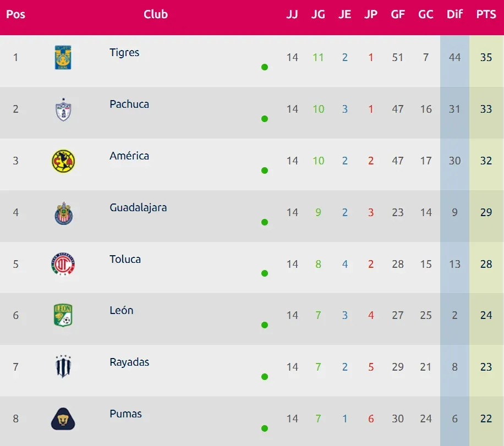Select the PTS column header

click(486, 15)
